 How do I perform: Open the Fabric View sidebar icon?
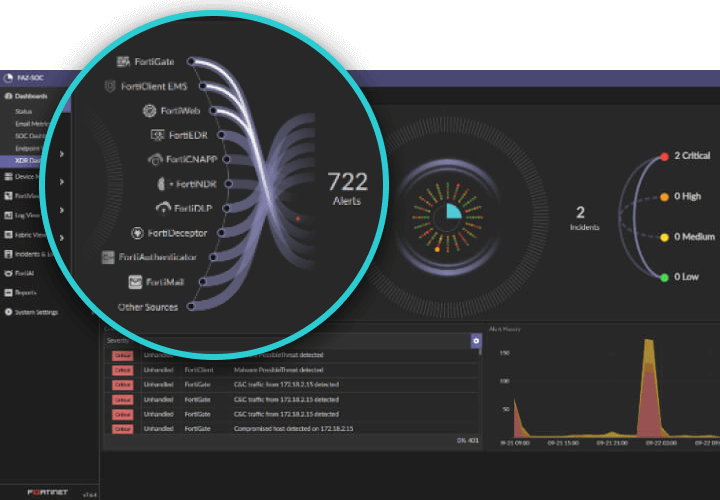8,235
